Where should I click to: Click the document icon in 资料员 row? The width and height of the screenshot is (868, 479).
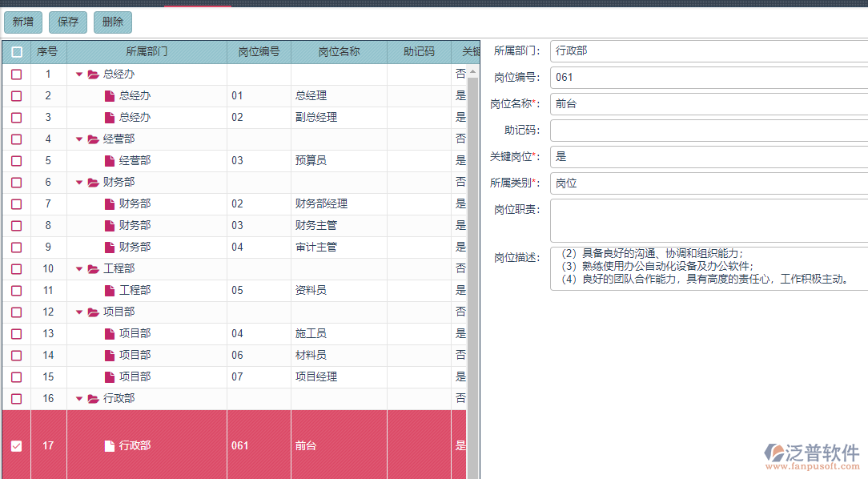pos(110,291)
